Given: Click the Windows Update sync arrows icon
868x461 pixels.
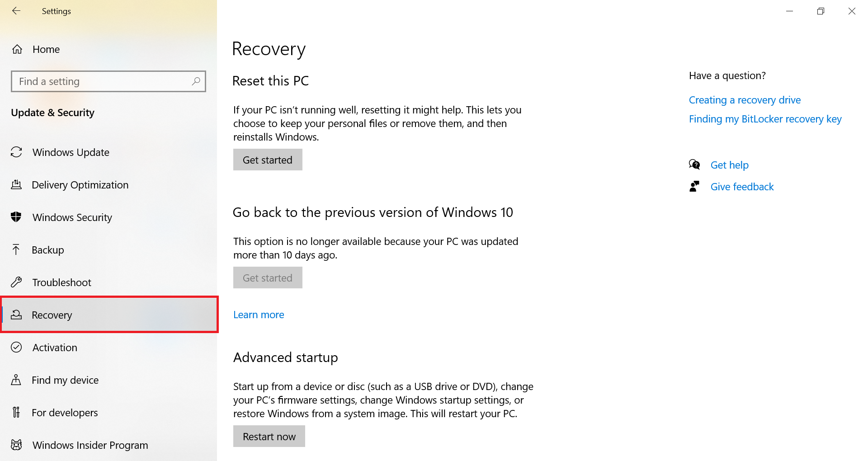Looking at the screenshot, I should click(x=16, y=152).
